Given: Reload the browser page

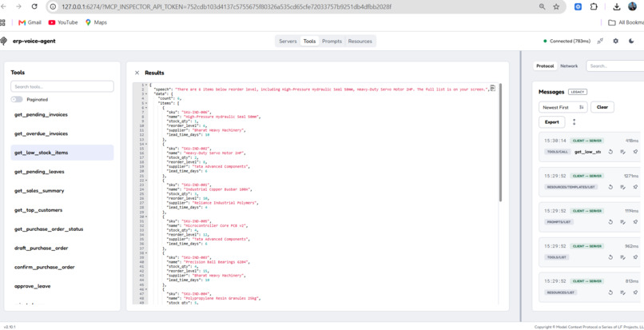Looking at the screenshot, I should tap(34, 6).
